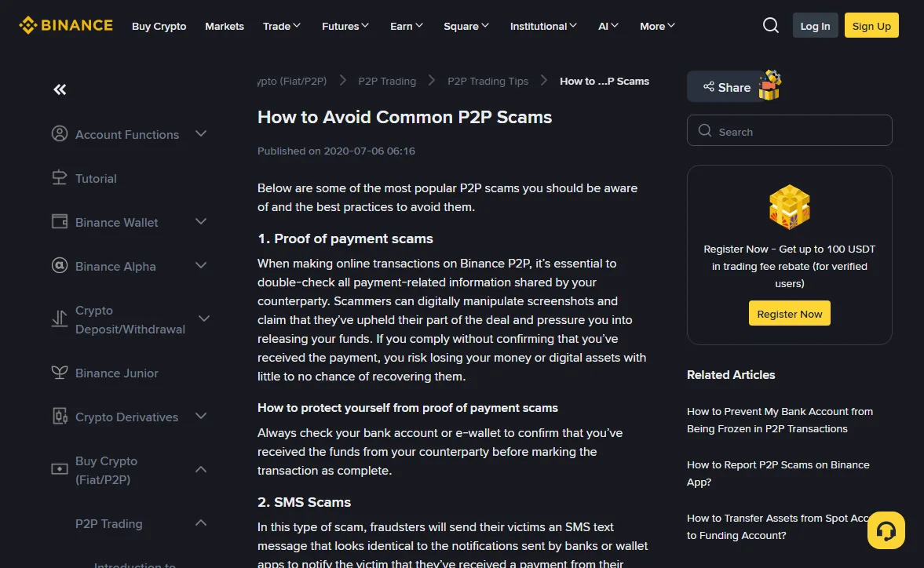Collapse Buy Crypto (Fiat/P2P) chevron
The width and height of the screenshot is (924, 568).
click(201, 469)
